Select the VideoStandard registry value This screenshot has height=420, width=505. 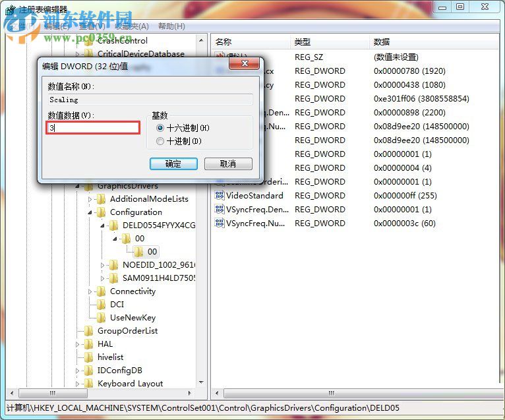[x=254, y=196]
